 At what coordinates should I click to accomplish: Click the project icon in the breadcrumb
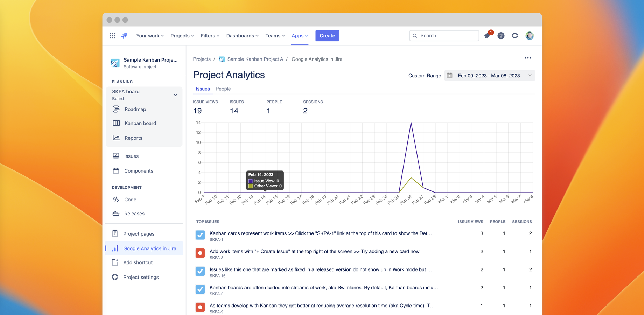(x=222, y=59)
